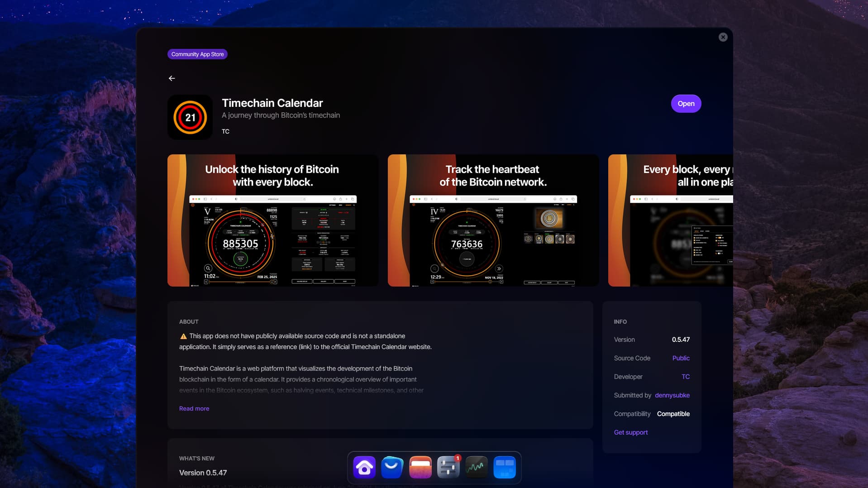Click the 'Submitted by' label in Info
Image resolution: width=868 pixels, height=488 pixels.
(x=632, y=395)
